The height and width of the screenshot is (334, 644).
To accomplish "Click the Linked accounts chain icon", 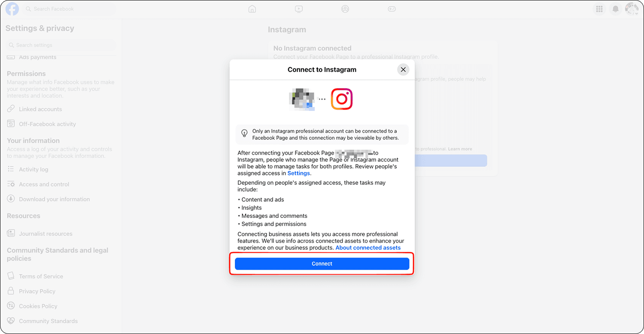I will [x=11, y=109].
